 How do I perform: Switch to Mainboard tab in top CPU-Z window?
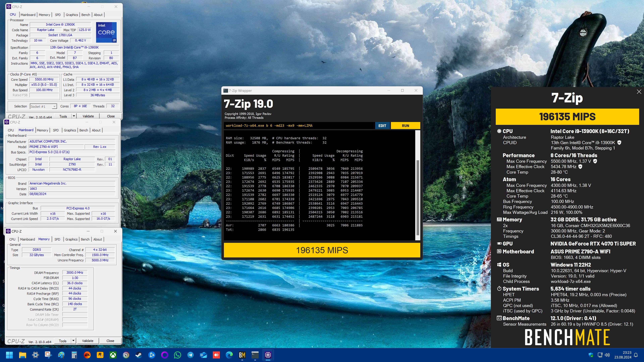[28, 15]
